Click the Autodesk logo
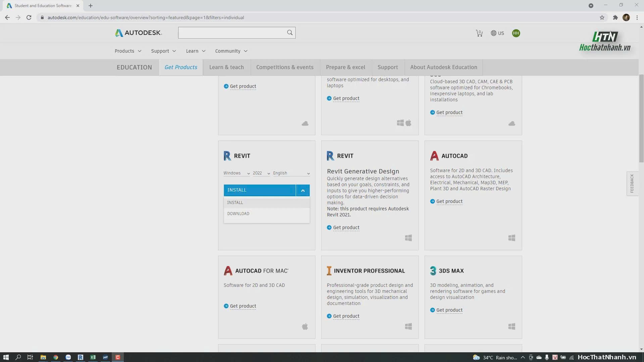644x362 pixels. coord(138,33)
